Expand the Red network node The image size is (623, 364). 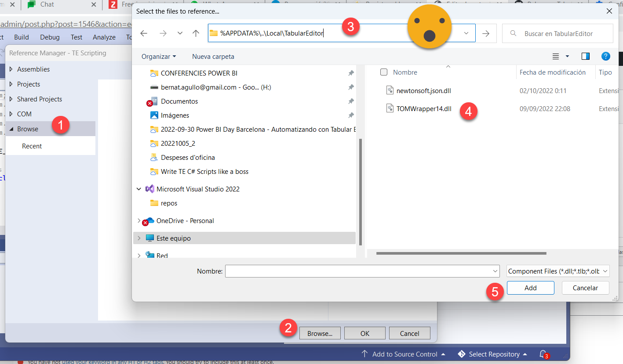pyautogui.click(x=139, y=256)
